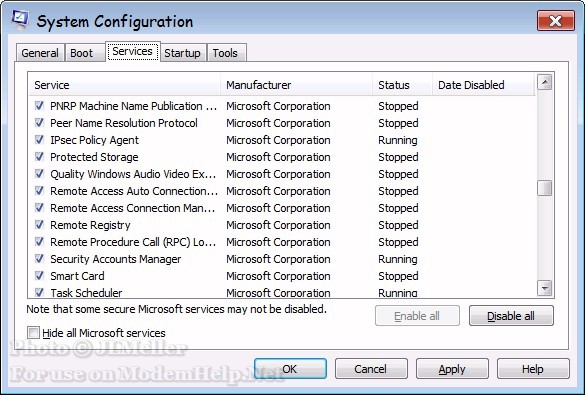Screen dimensions: 585x395
Task: Open the Boot tab
Action: [84, 53]
